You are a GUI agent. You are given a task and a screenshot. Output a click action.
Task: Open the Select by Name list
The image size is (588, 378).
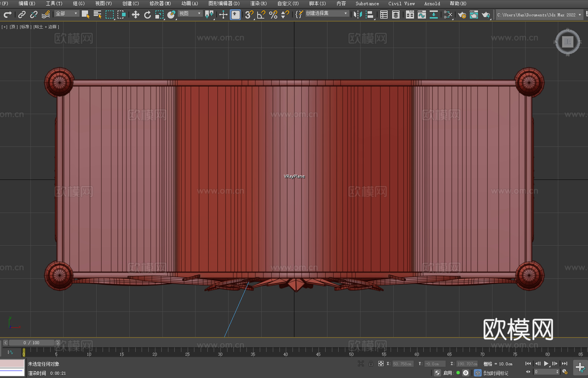[97, 14]
